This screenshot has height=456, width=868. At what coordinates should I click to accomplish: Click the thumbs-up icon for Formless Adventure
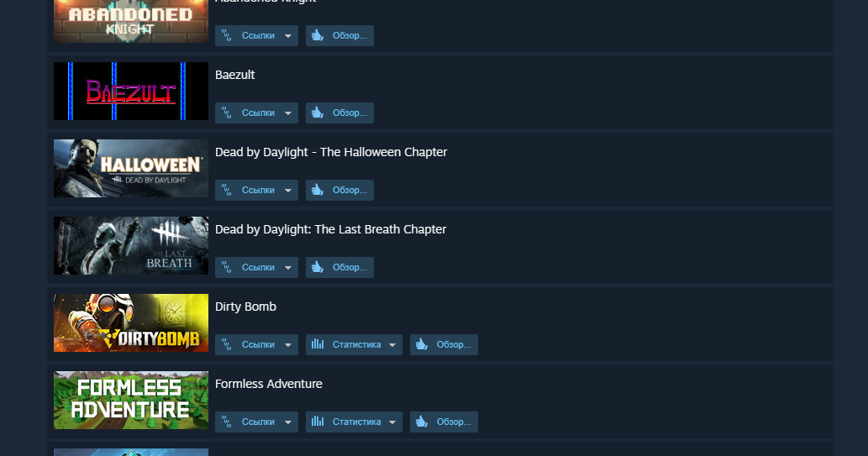(x=421, y=422)
